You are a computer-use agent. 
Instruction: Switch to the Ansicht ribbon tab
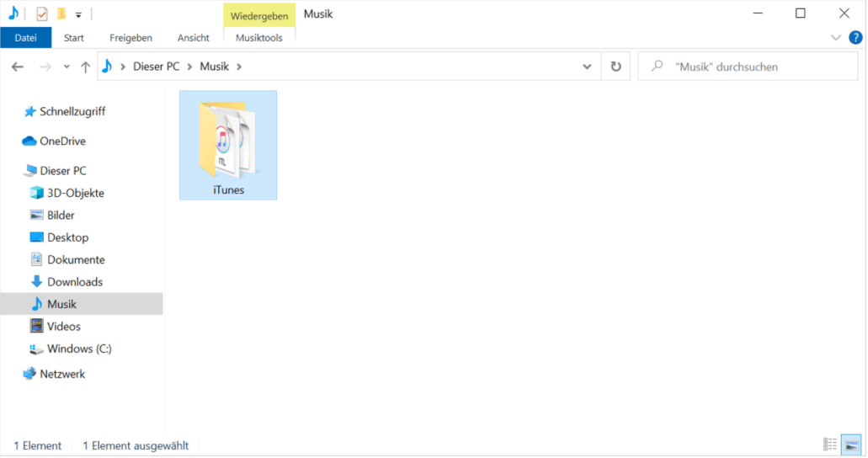coord(193,38)
